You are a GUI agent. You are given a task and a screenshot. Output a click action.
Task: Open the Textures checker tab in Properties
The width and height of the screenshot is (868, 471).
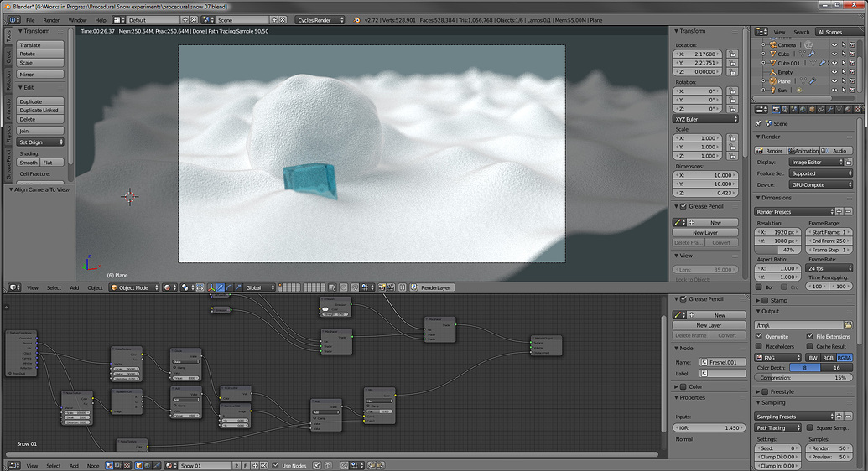click(857, 110)
